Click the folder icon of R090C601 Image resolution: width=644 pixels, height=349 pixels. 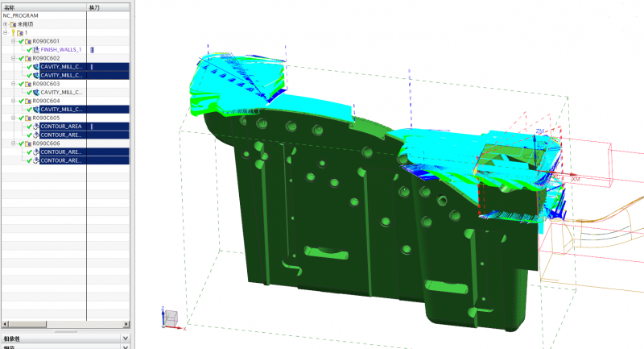[28, 41]
